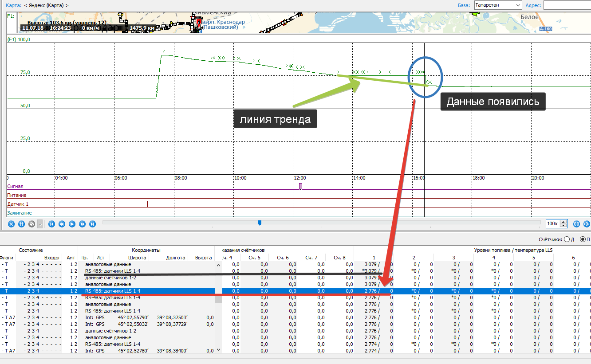Select the 'П' counters radio button
Screen dimensions: 591x364
click(583, 239)
